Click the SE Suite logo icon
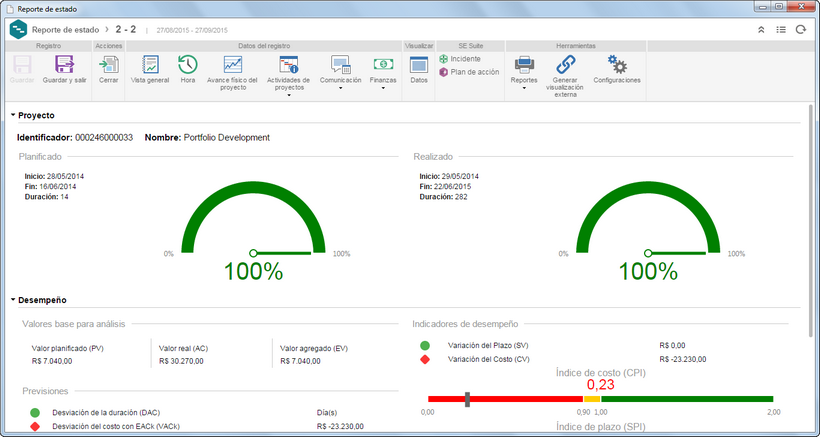Image resolution: width=820 pixels, height=437 pixels. 18,30
